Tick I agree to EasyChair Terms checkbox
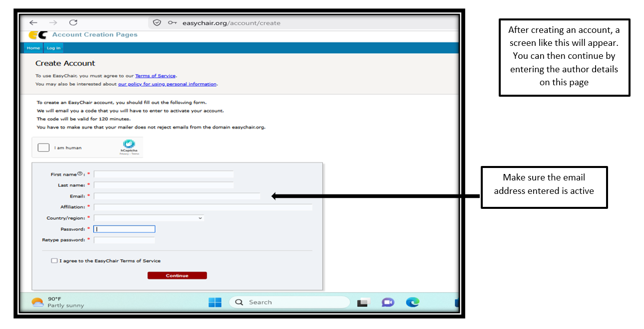This screenshot has height=329, width=644. (54, 261)
